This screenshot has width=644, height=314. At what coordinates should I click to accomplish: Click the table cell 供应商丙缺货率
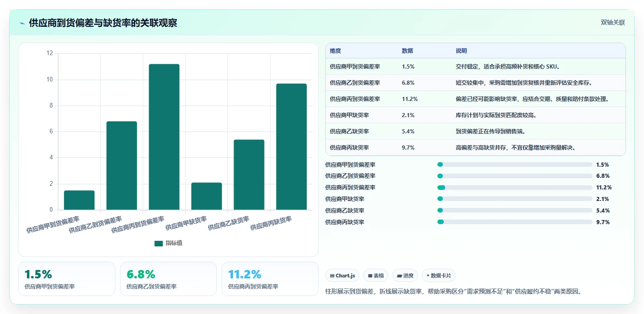click(349, 148)
